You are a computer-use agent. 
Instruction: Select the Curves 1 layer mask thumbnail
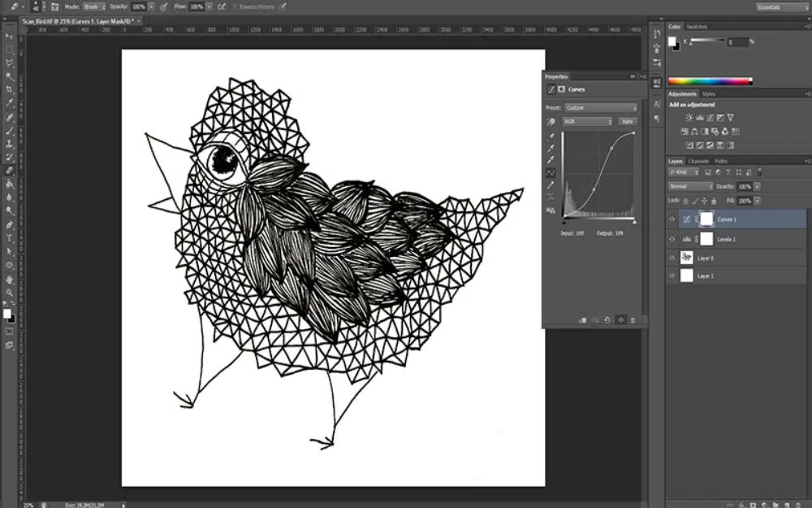pos(706,219)
